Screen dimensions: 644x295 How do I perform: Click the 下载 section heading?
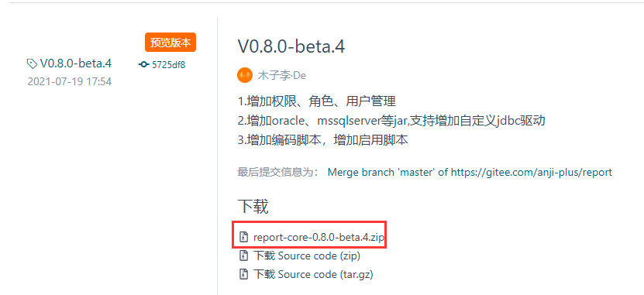(x=253, y=207)
